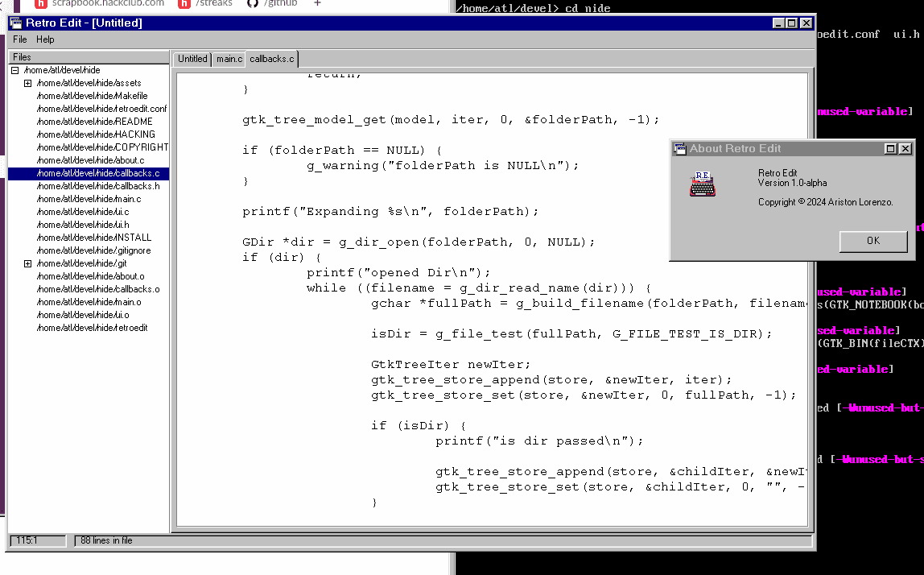Click the 115:1 cursor position in status bar

point(38,541)
